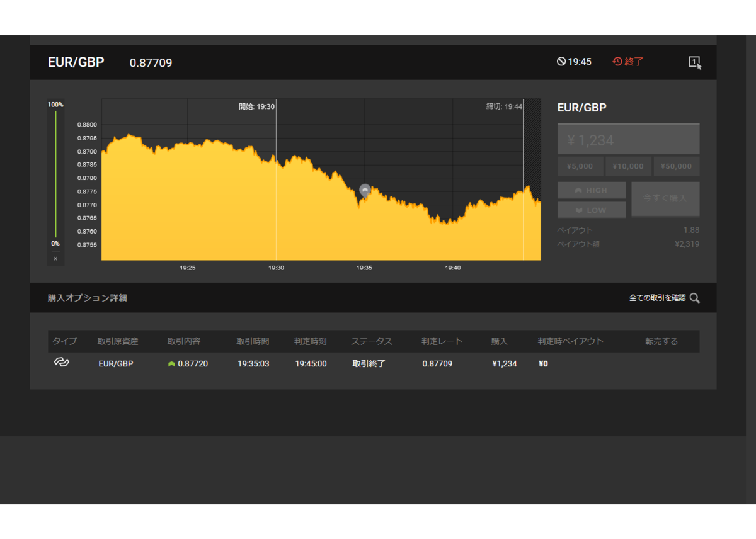Click the 締切: 19:44 chart label

(x=504, y=106)
